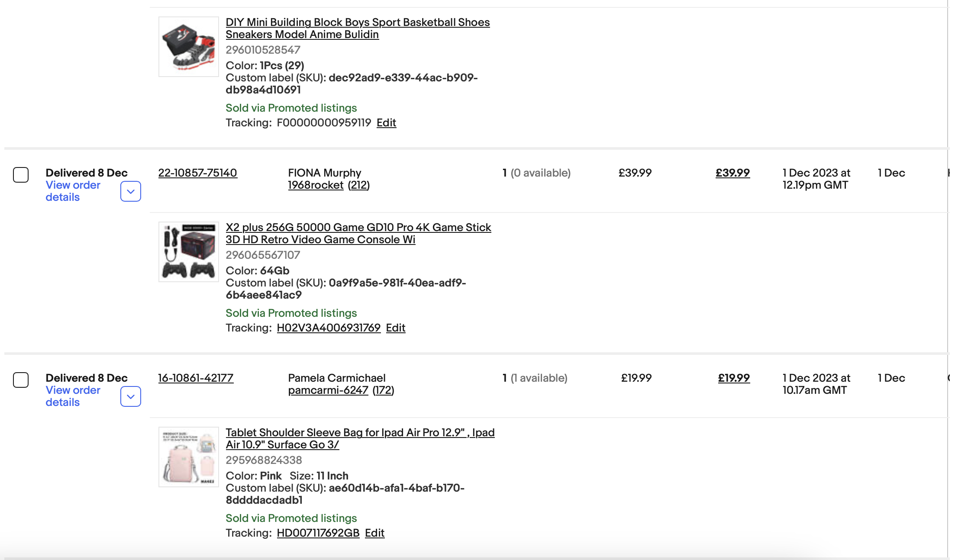
Task: Open X2 plus 256G Game Stick listing title
Action: 358,233
